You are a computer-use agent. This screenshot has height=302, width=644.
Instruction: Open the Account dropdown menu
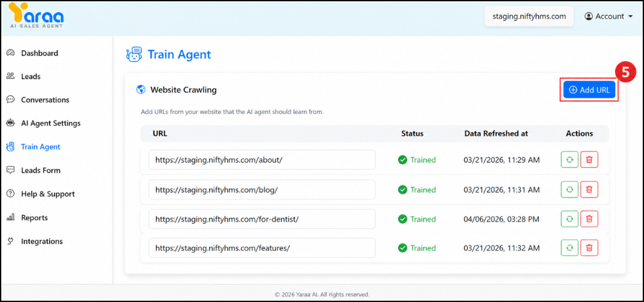(x=608, y=16)
